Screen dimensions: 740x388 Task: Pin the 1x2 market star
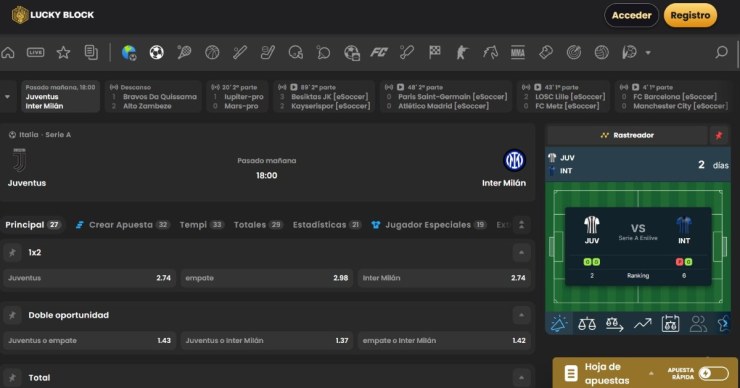click(x=12, y=253)
